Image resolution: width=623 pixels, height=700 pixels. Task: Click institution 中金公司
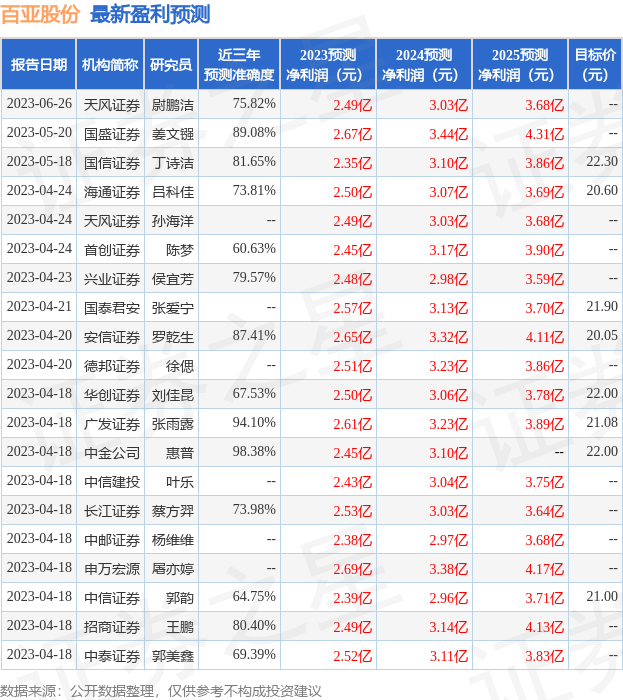(x=112, y=454)
